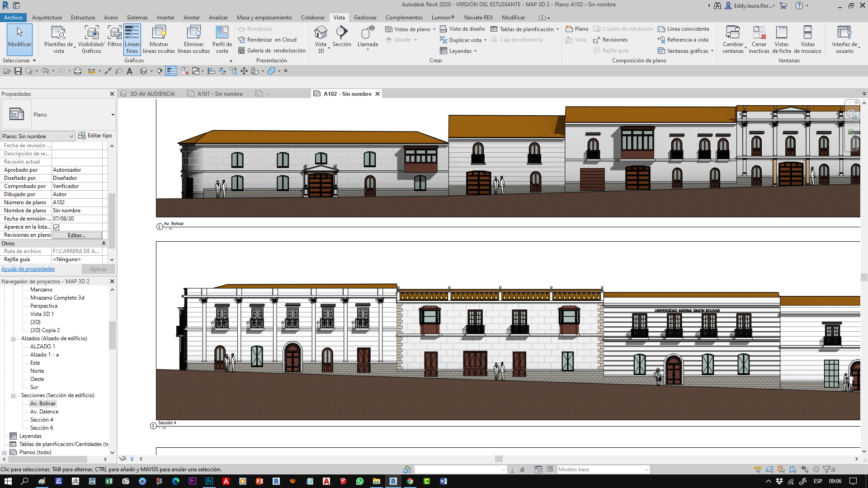Click Cambiar ventanas
This screenshot has width=868, height=488.
click(x=733, y=39)
